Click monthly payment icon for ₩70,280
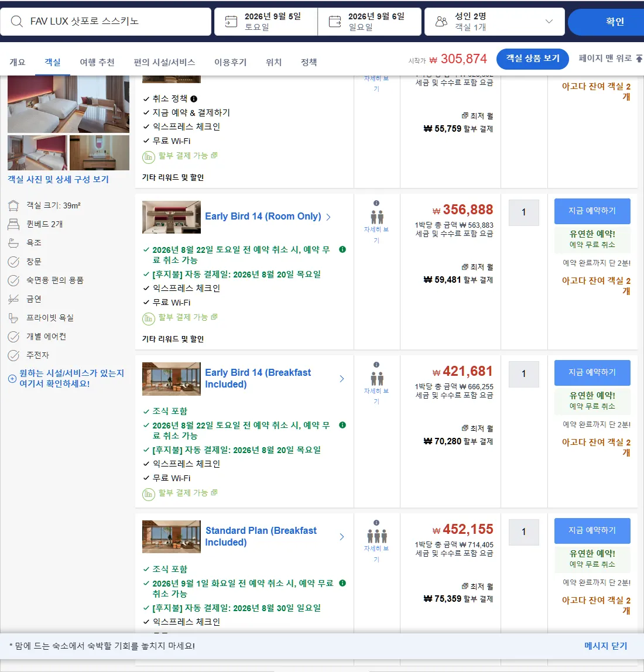Viewport: 644px width, 672px height. click(465, 428)
